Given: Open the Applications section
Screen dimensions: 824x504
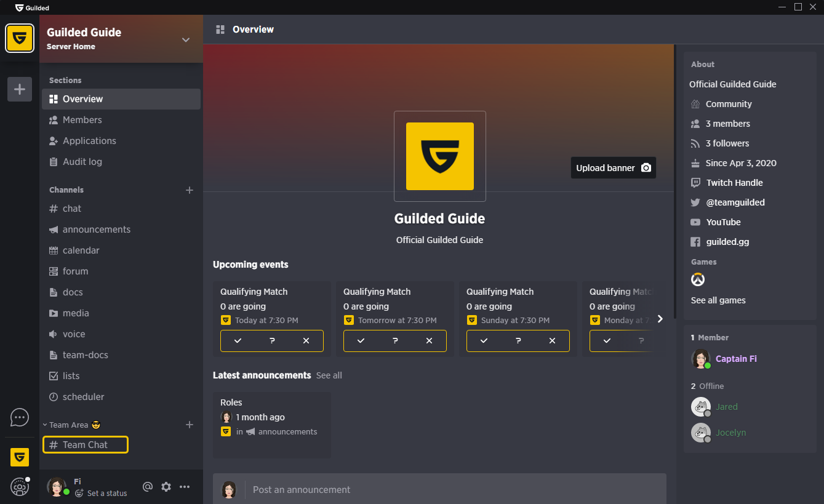Looking at the screenshot, I should pyautogui.click(x=121, y=141).
